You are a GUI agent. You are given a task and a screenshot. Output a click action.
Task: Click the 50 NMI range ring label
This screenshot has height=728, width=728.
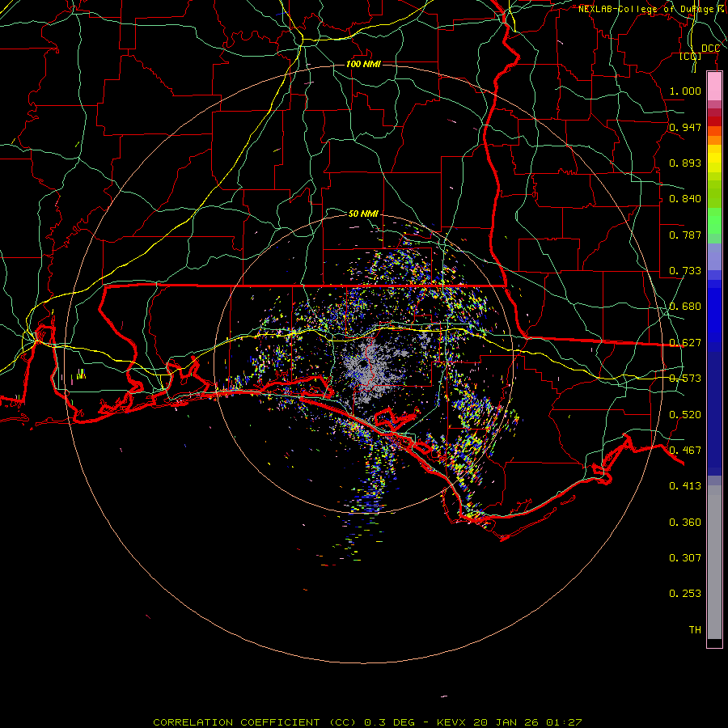[363, 214]
